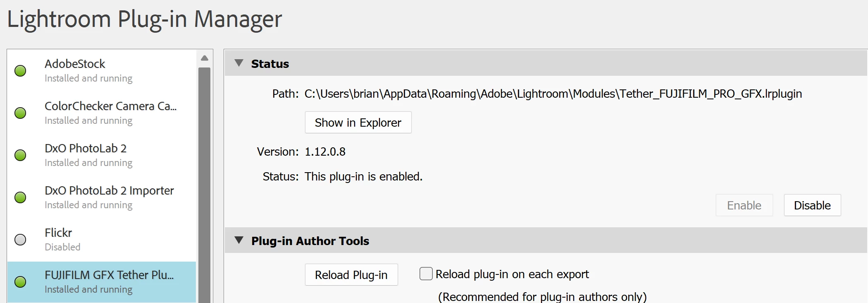Screen dimensions: 868x303
Task: Click Installed and running under AdobeStock
Action: pos(88,79)
